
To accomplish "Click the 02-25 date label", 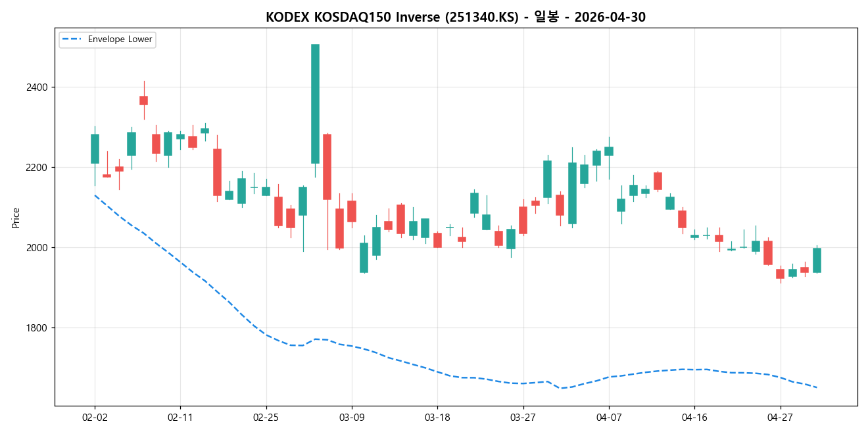I will [x=266, y=417].
